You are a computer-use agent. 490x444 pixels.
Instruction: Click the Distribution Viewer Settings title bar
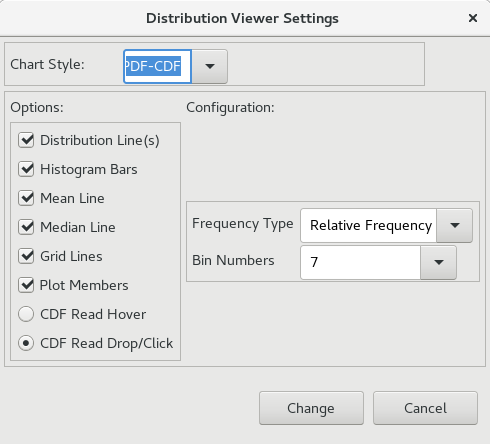(x=242, y=18)
